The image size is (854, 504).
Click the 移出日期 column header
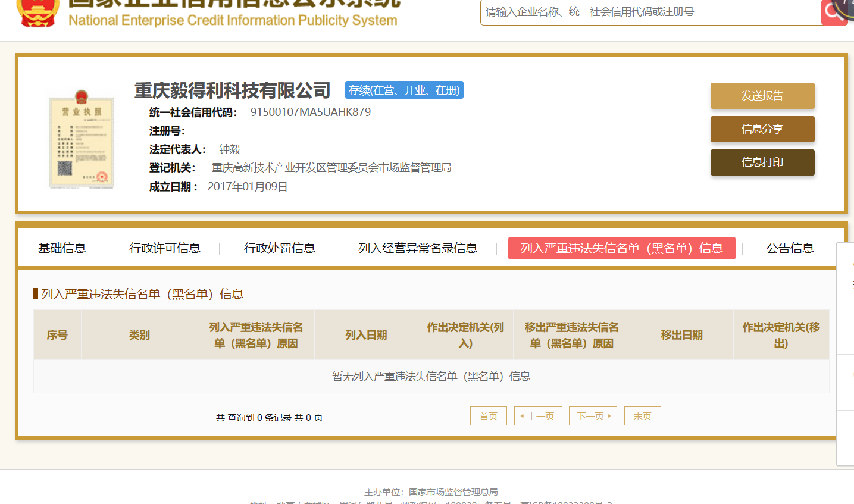(x=681, y=335)
